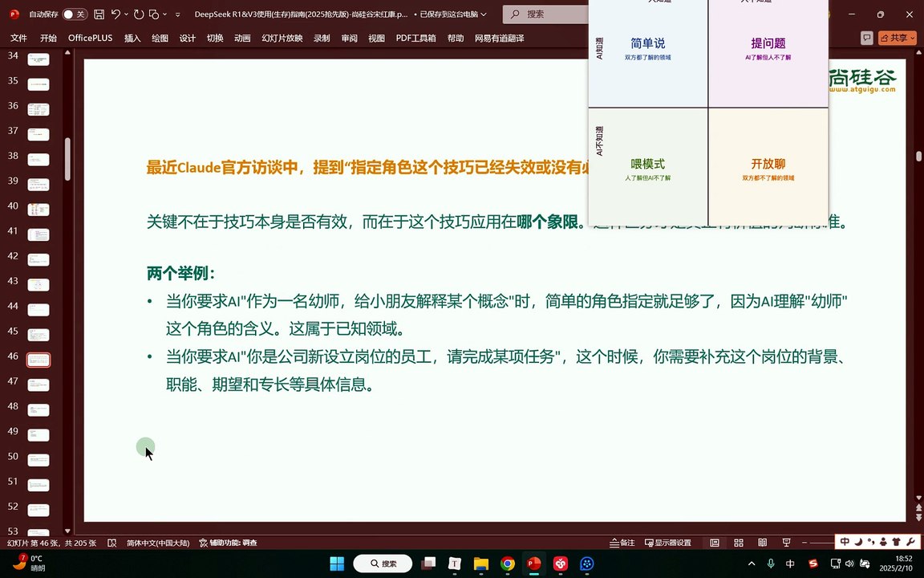Image resolution: width=924 pixels, height=578 pixels.
Task: Click the microphone icon in system tray
Action: (771, 564)
